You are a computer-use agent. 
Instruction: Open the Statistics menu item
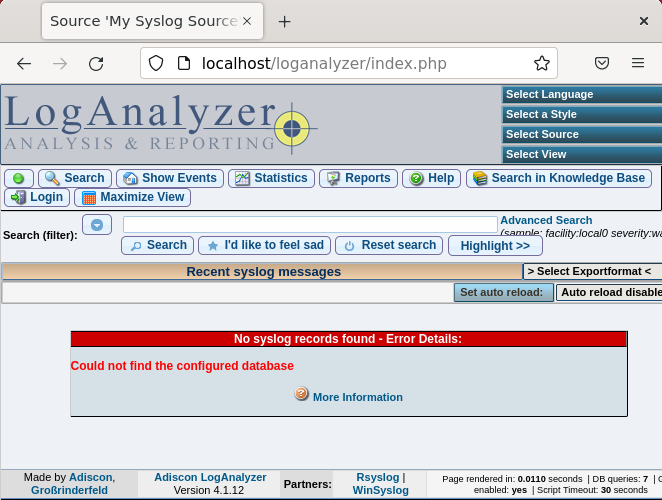(271, 178)
